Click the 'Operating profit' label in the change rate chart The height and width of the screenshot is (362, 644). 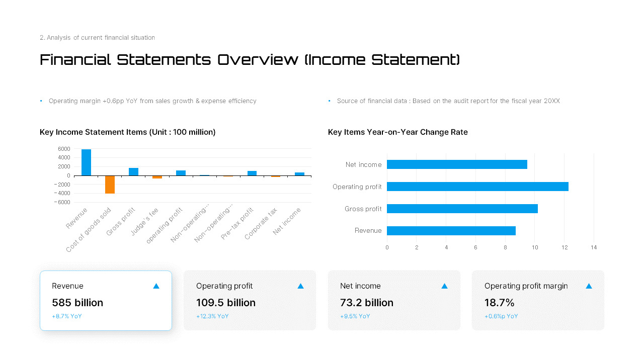[x=357, y=187]
